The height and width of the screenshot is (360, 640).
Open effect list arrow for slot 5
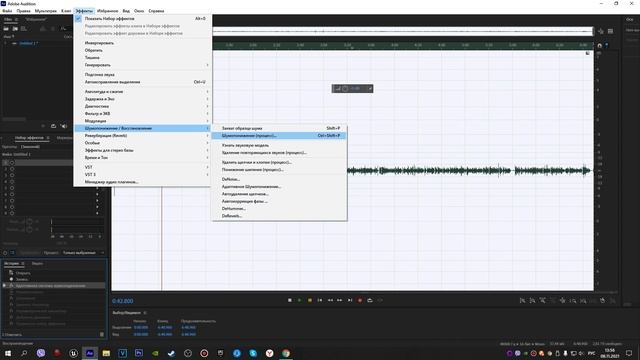[x=97, y=188]
